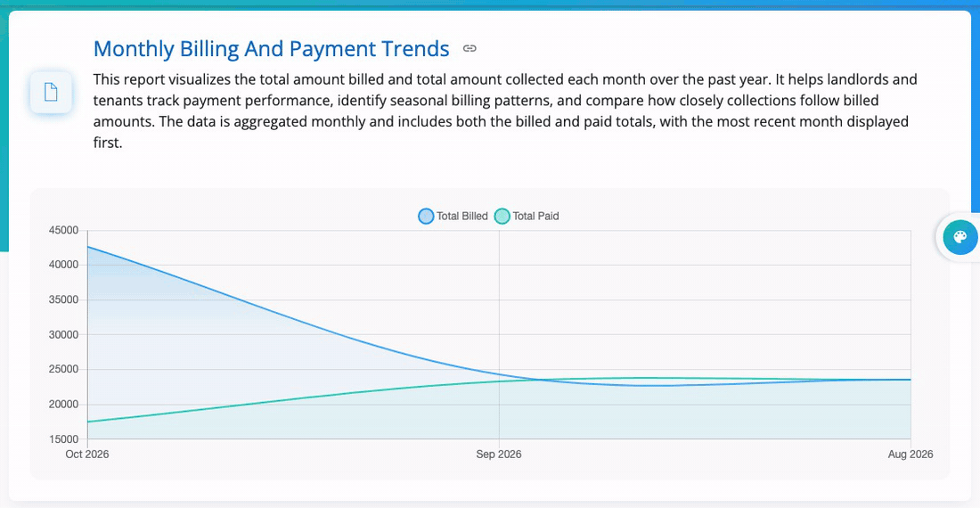This screenshot has width=980, height=508.
Task: Copy the anchor link icon next to the title
Action: click(x=470, y=49)
